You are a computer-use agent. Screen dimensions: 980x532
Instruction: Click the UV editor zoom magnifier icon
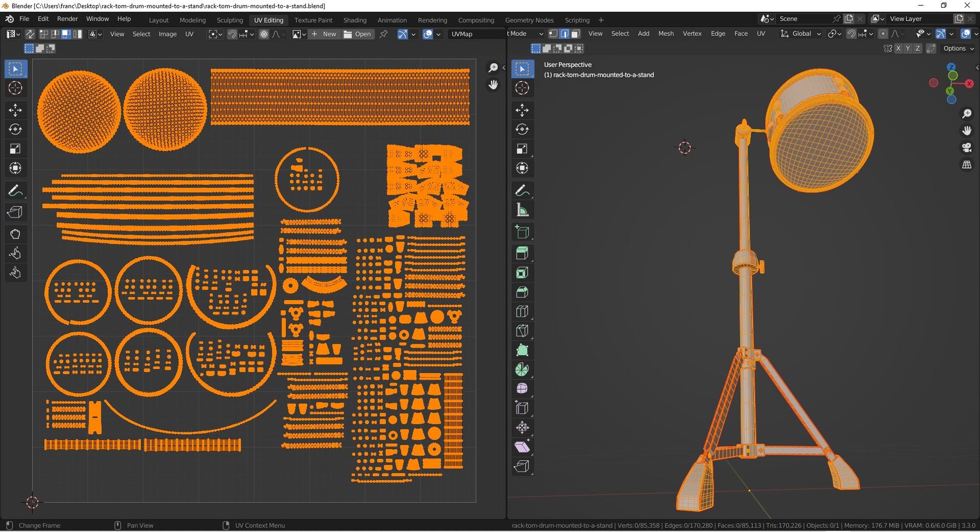click(x=493, y=68)
